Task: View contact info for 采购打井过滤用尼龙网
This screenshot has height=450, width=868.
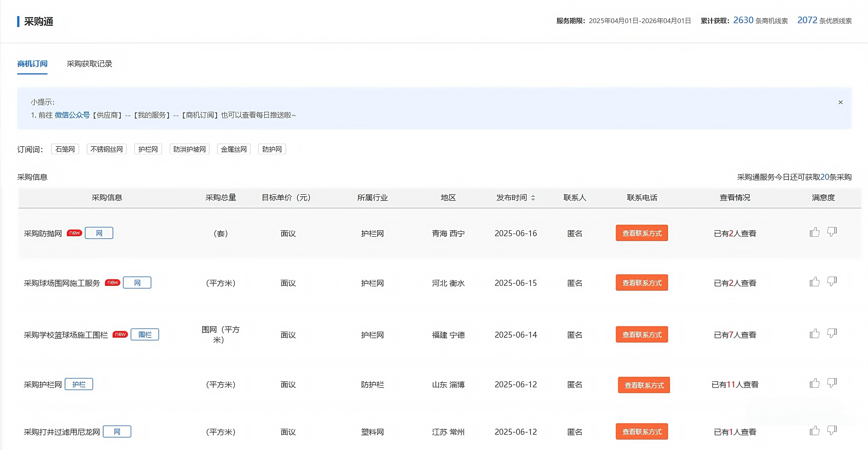Action: [x=642, y=432]
